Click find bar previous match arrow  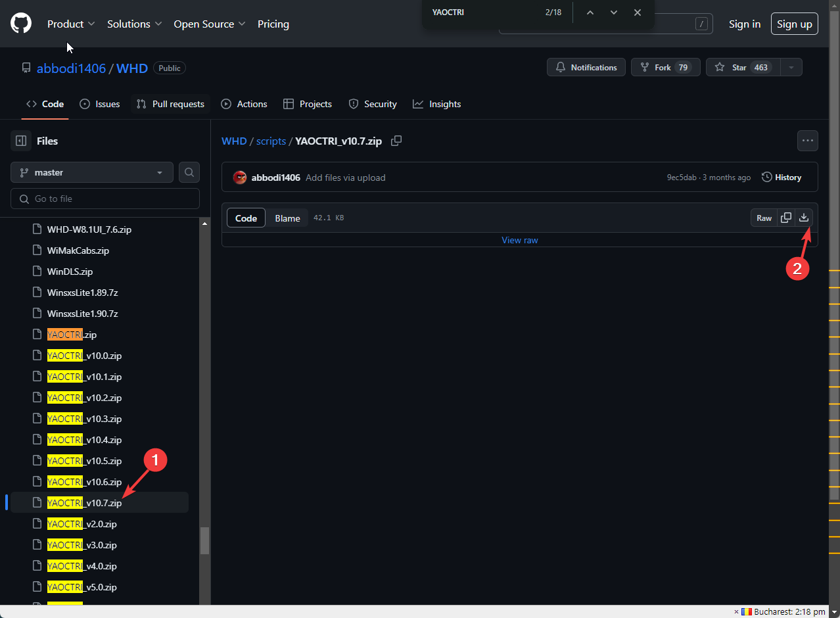590,12
